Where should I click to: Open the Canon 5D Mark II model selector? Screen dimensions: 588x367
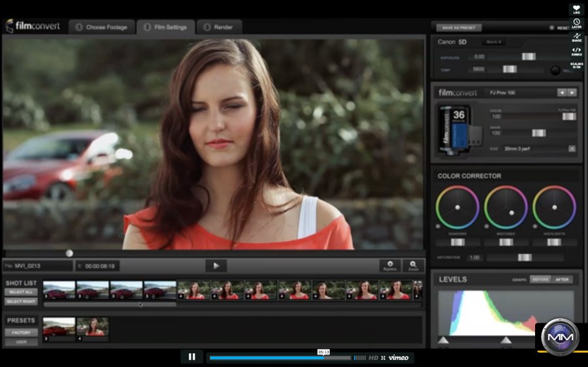click(x=494, y=42)
